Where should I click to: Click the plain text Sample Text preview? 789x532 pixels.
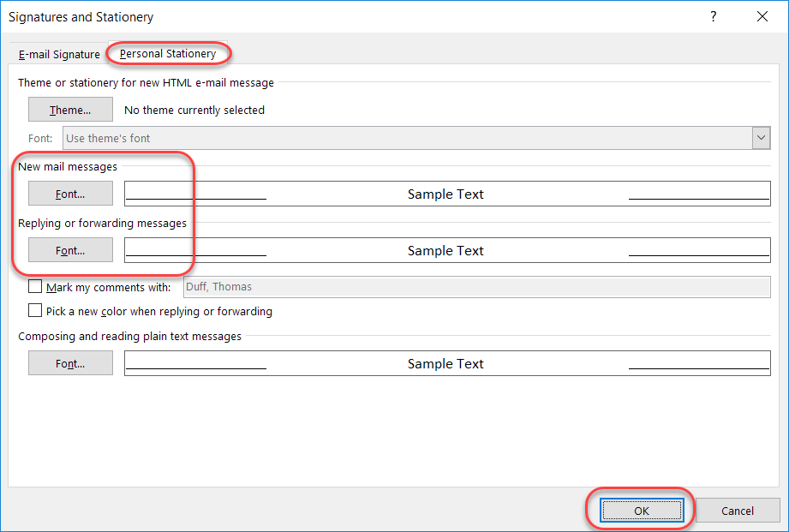(445, 363)
